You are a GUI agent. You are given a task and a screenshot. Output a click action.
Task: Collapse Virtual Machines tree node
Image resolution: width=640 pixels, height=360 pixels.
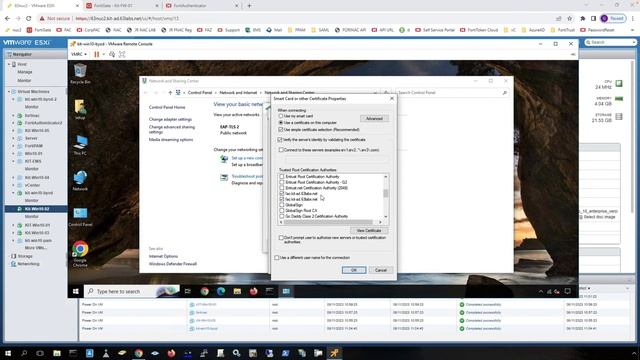tap(9, 92)
